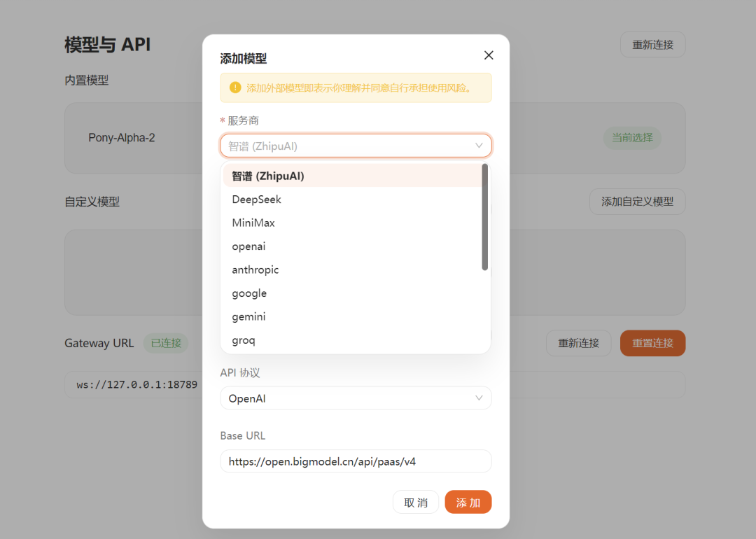Click the 重新连接 button at top right
This screenshot has height=539, width=756.
(652, 44)
